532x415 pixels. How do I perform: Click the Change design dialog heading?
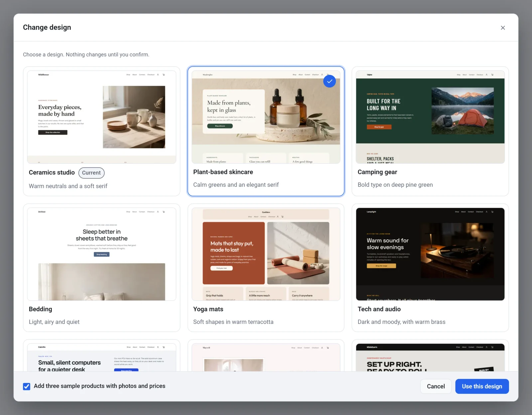[47, 28]
